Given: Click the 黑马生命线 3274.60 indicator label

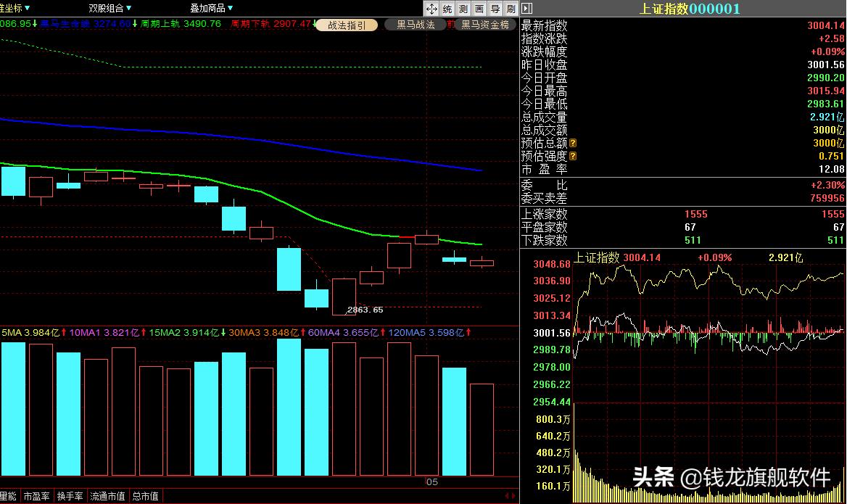Looking at the screenshot, I should pyautogui.click(x=86, y=24).
